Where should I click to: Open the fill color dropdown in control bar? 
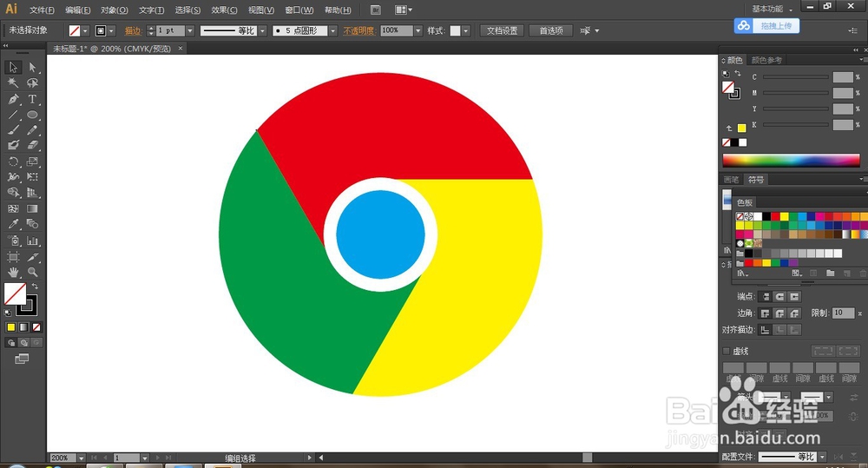85,31
